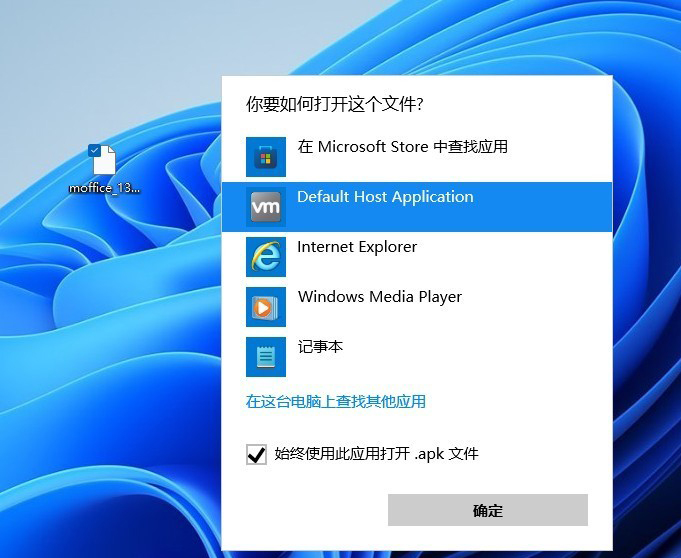
Task: Choose the Internet Explorer icon
Action: pyautogui.click(x=266, y=257)
